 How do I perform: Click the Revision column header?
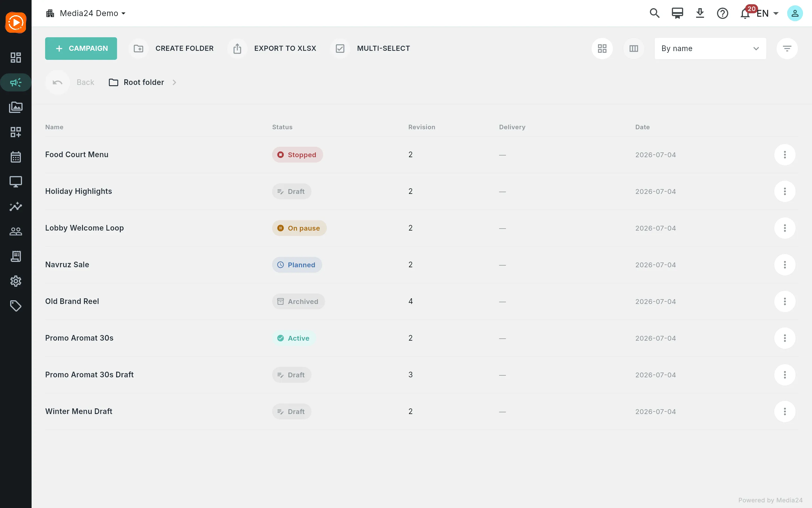tap(422, 127)
